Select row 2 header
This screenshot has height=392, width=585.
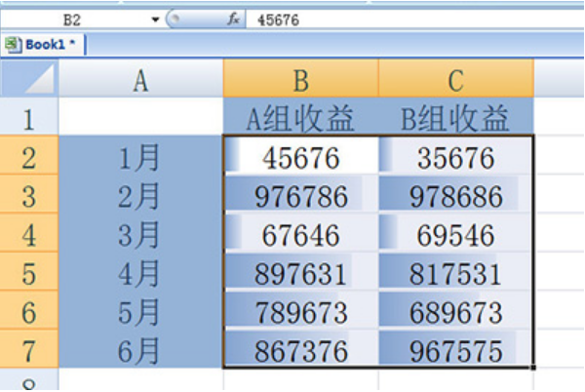(x=29, y=155)
